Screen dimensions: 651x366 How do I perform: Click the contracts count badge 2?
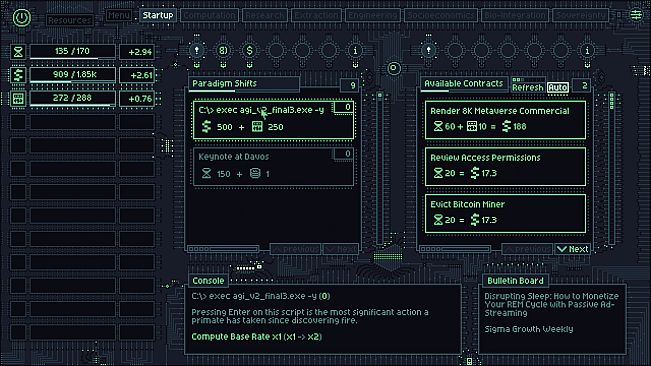582,85
